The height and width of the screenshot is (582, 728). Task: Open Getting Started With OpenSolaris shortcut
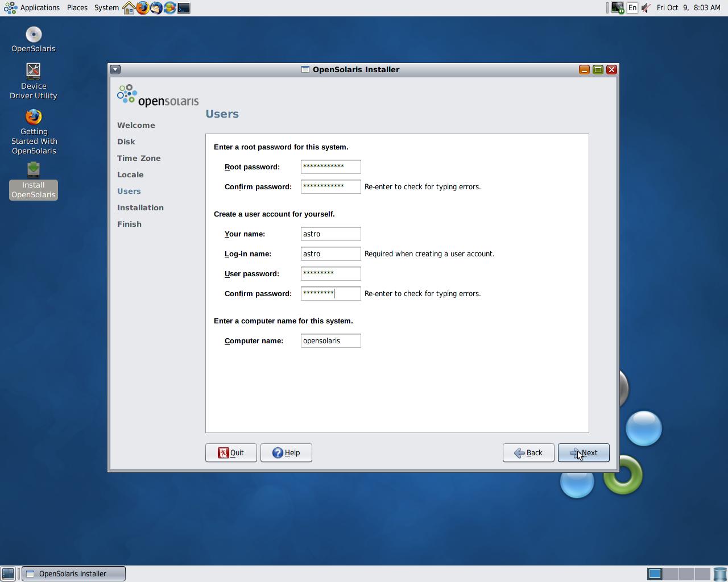tap(34, 131)
